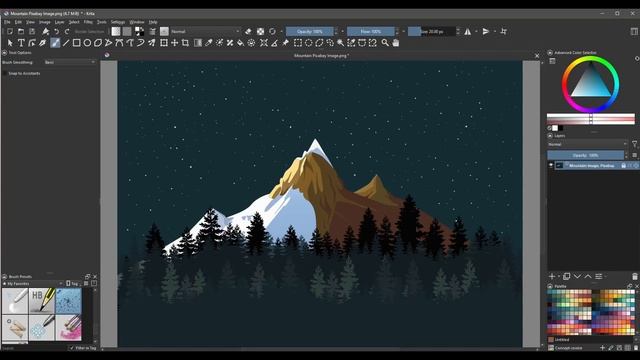
Task: Open the Brush Smoothing dropdown
Action: [70, 62]
